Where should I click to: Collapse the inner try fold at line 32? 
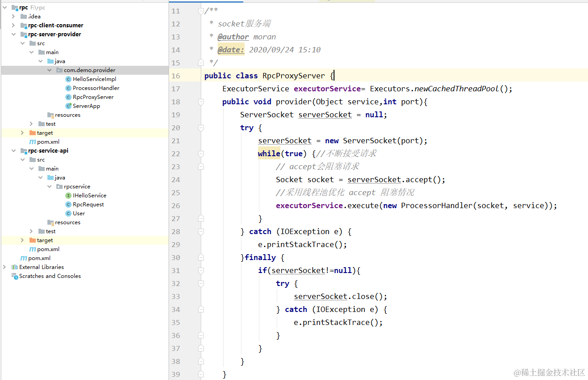[201, 283]
